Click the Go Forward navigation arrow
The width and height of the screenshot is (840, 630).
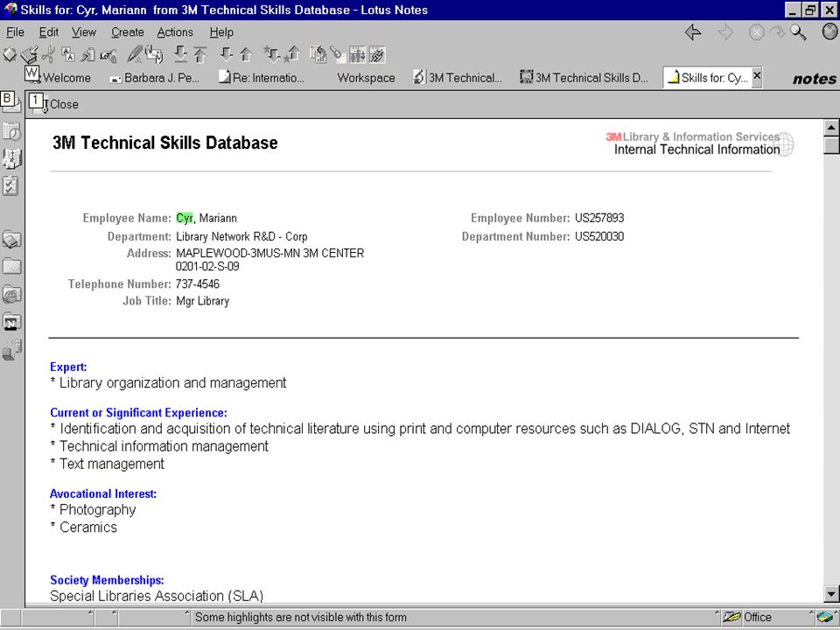point(725,32)
